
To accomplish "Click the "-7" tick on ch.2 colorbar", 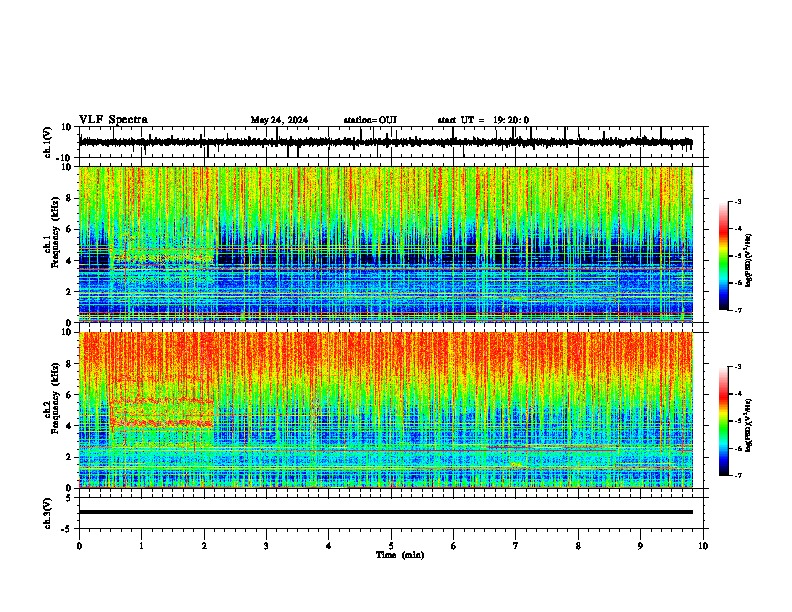I will click(x=737, y=475).
